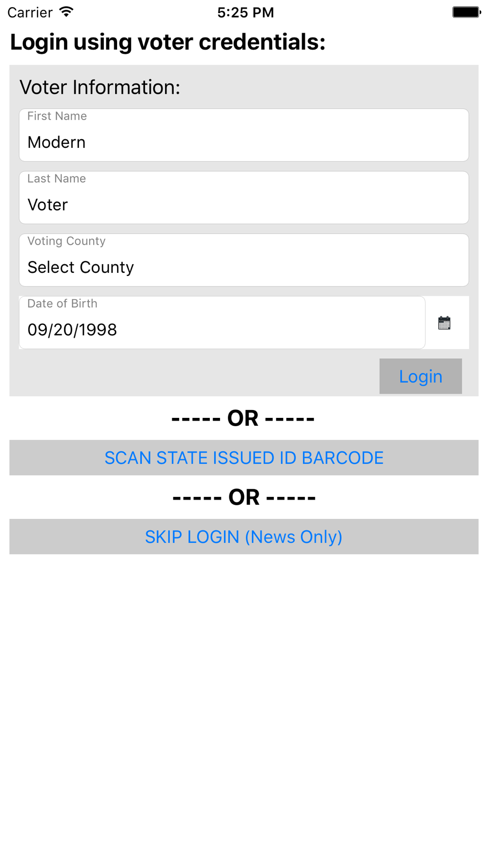The width and height of the screenshot is (488, 868).
Task: Select the Voter text in Last Name
Action: 48,205
